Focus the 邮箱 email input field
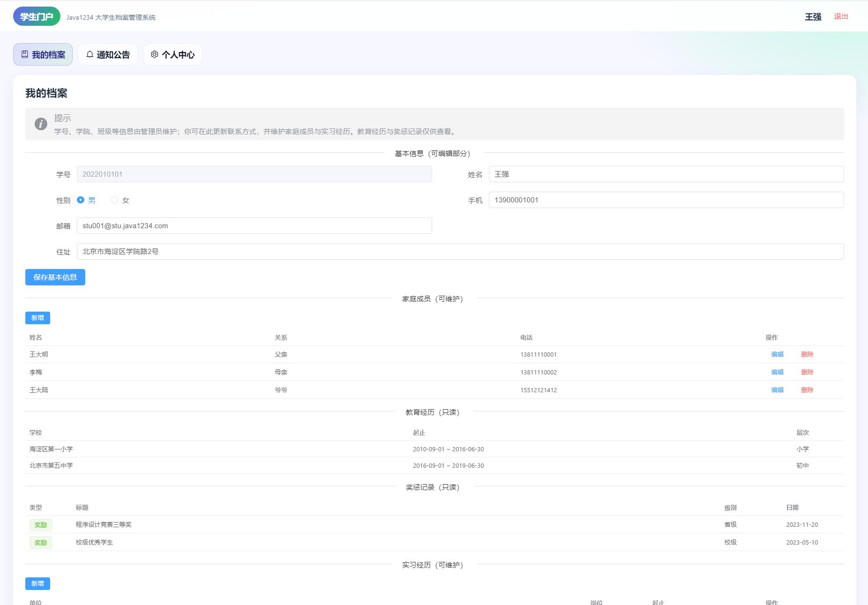 [x=254, y=226]
